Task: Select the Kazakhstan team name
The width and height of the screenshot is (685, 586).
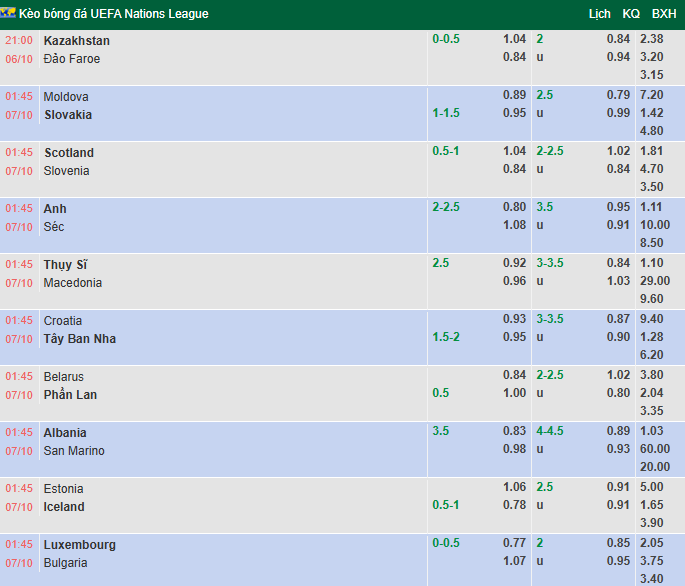Action: tap(76, 41)
